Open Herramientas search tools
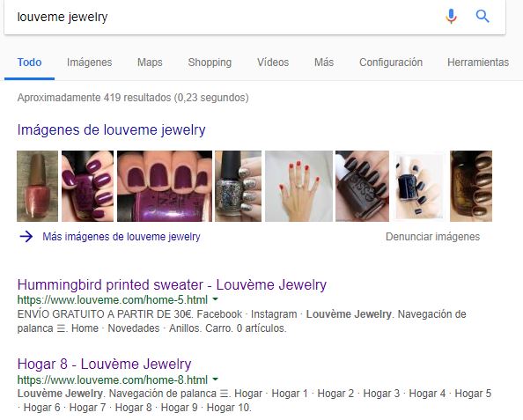Image resolution: width=523 pixels, height=420 pixels. coord(478,63)
